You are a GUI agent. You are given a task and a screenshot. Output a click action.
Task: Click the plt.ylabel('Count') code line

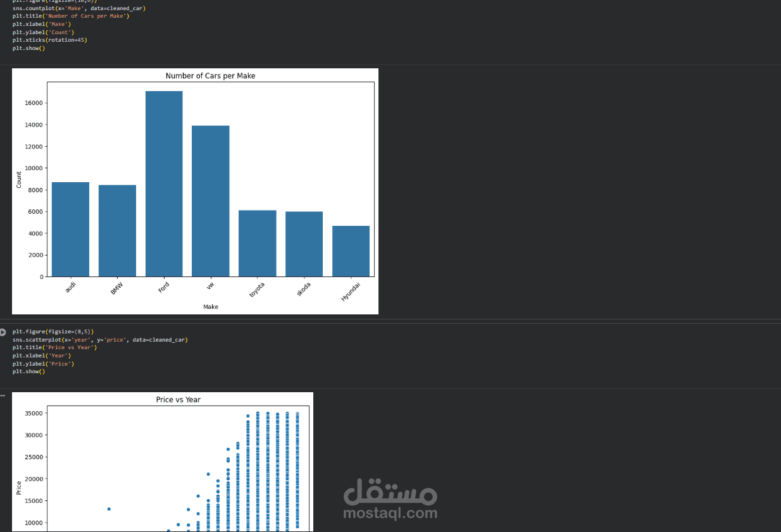click(x=44, y=32)
